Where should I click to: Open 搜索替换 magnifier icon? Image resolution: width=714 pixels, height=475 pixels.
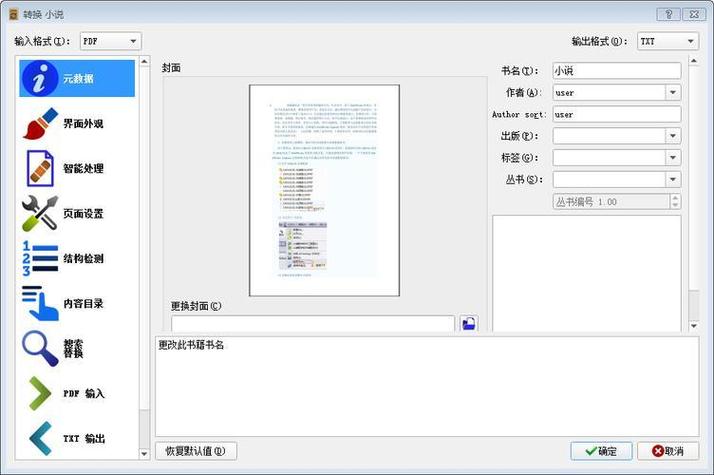tap(40, 348)
